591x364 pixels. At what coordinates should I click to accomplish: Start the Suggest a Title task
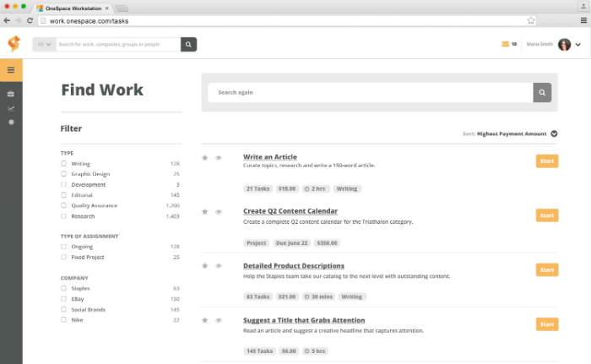point(547,324)
